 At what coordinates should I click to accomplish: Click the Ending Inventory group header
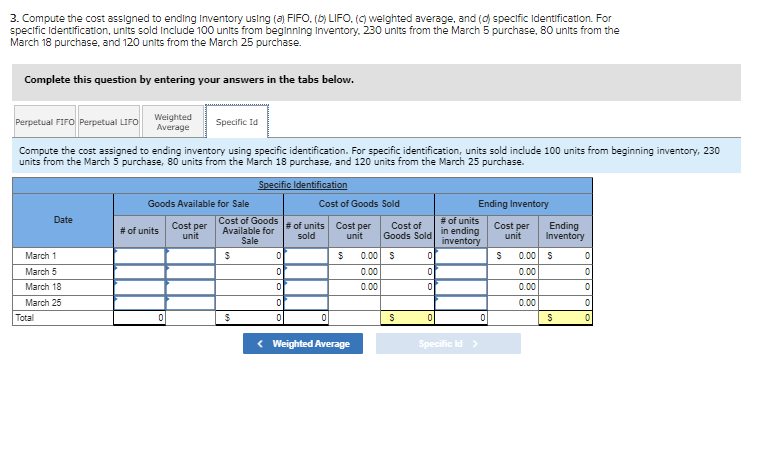click(513, 204)
